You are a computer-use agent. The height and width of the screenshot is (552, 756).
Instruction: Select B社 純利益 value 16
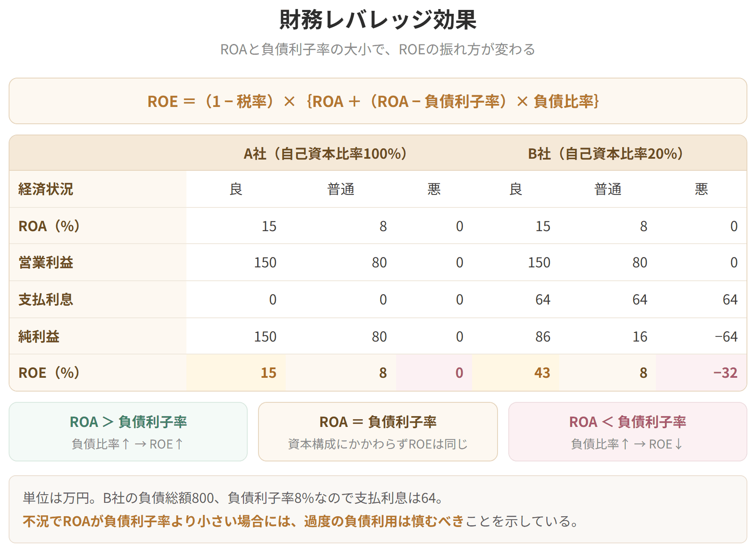pos(640,336)
